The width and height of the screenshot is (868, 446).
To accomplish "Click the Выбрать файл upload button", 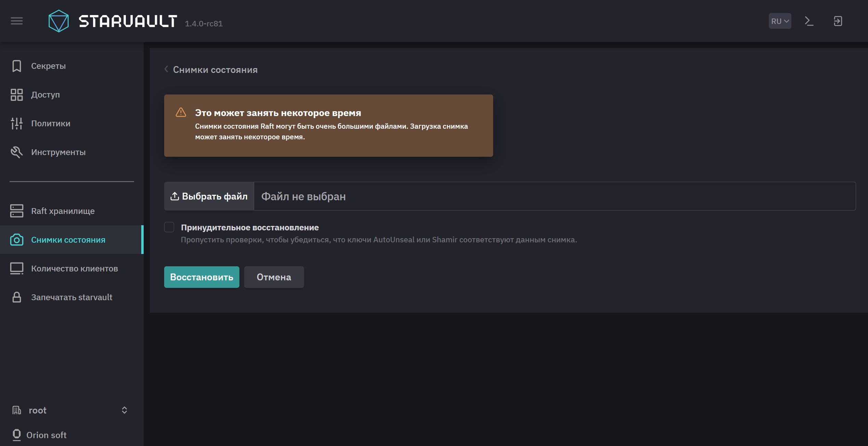I will click(209, 196).
